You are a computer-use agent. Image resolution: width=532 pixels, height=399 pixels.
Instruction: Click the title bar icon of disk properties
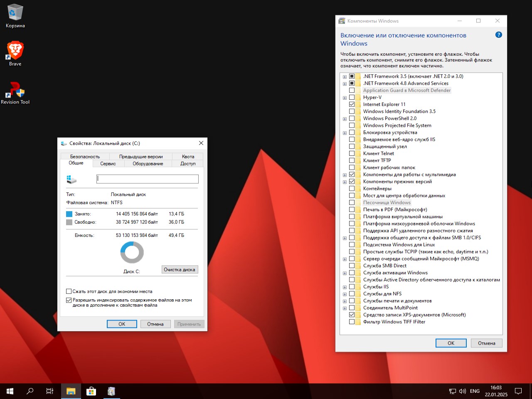64,143
